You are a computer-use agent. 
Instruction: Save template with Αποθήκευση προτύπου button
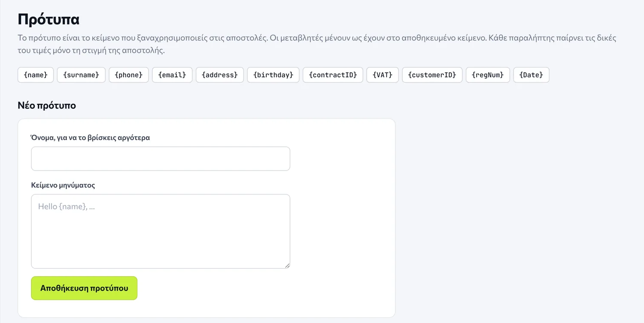point(84,288)
